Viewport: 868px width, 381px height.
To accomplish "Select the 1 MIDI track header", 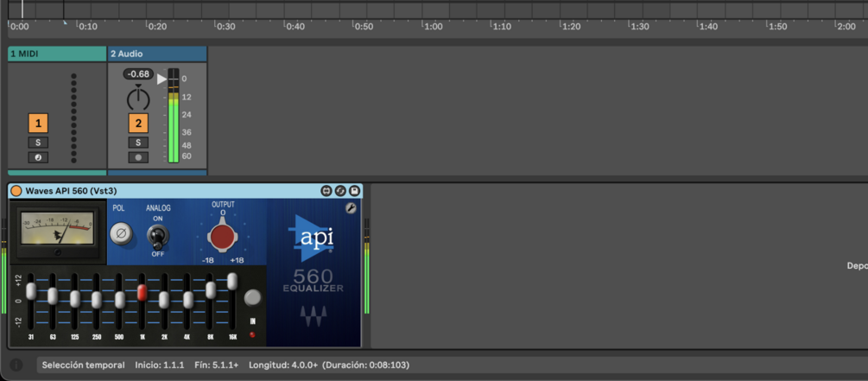I will [x=57, y=54].
